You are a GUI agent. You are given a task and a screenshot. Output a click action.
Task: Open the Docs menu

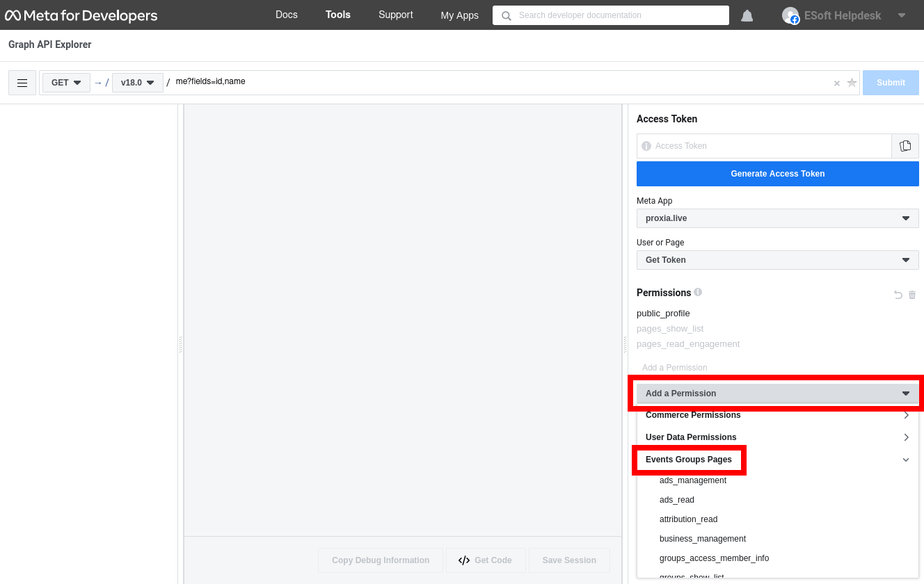(x=286, y=15)
